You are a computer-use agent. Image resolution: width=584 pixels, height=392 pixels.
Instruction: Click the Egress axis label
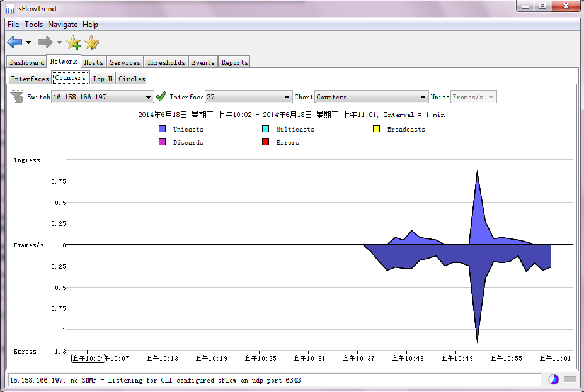[x=25, y=352]
